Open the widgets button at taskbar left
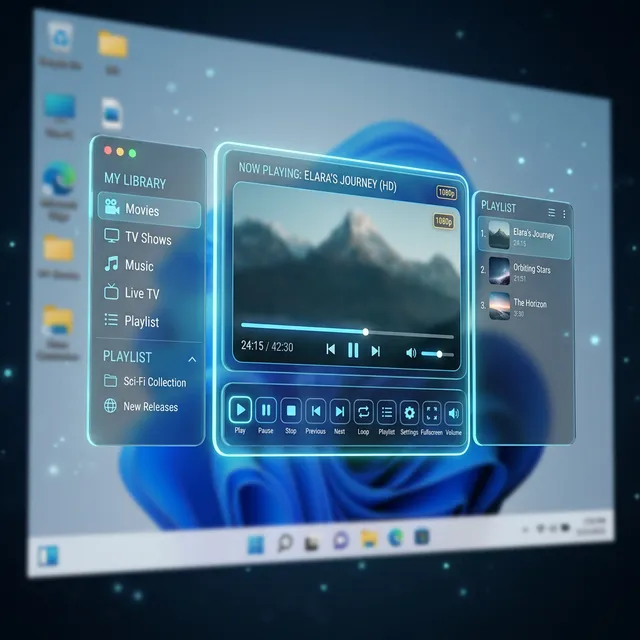The image size is (640, 640). coord(48,556)
